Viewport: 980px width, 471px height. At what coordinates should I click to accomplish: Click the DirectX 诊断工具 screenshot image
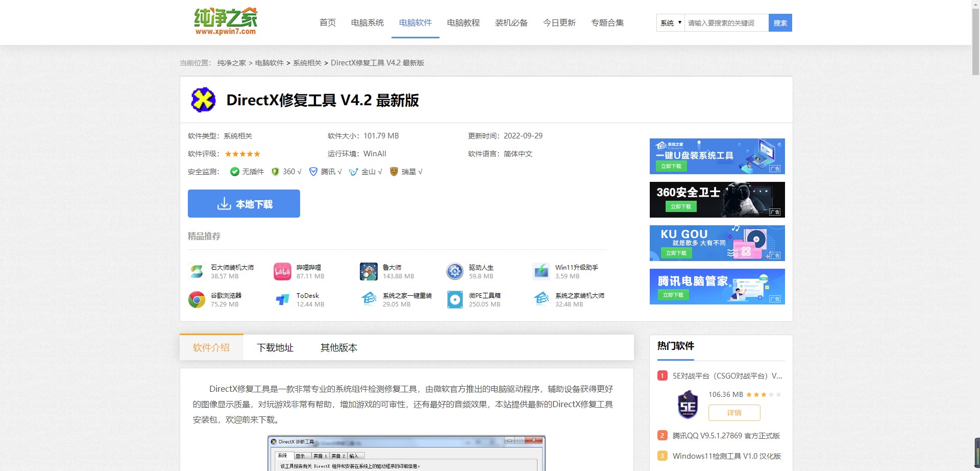(407, 453)
